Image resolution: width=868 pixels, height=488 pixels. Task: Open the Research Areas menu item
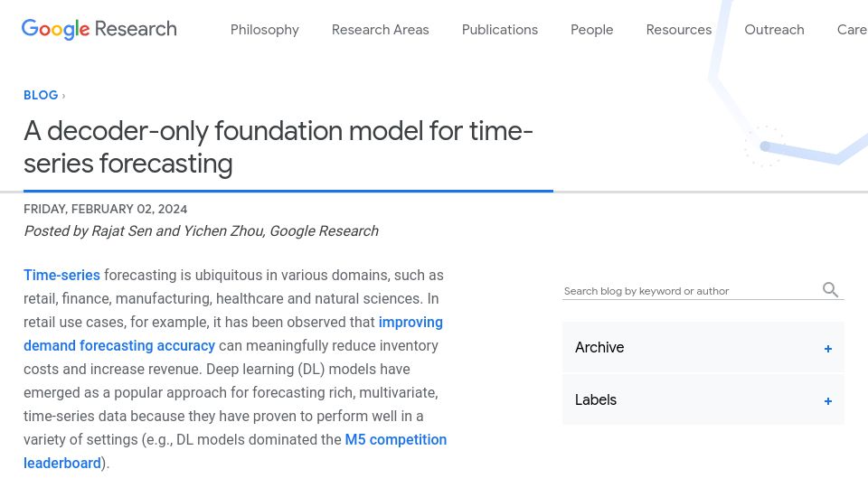click(381, 30)
